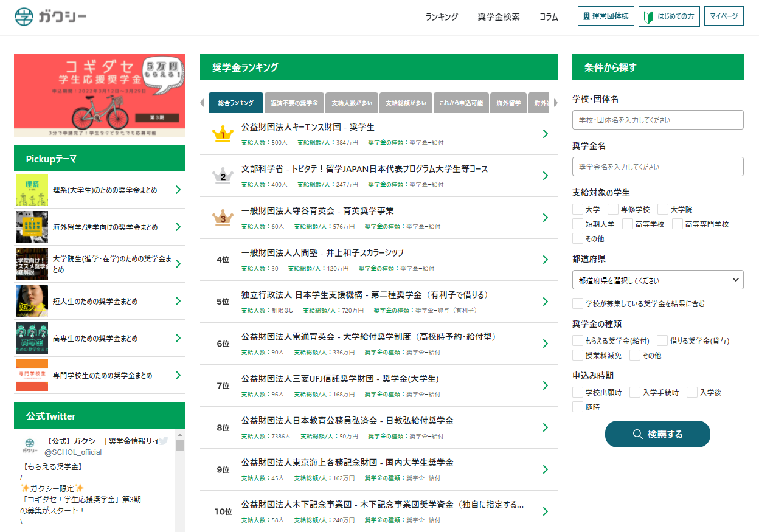Image resolution: width=759 pixels, height=532 pixels.
Task: Select the 総合ランキング tab
Action: click(236, 103)
